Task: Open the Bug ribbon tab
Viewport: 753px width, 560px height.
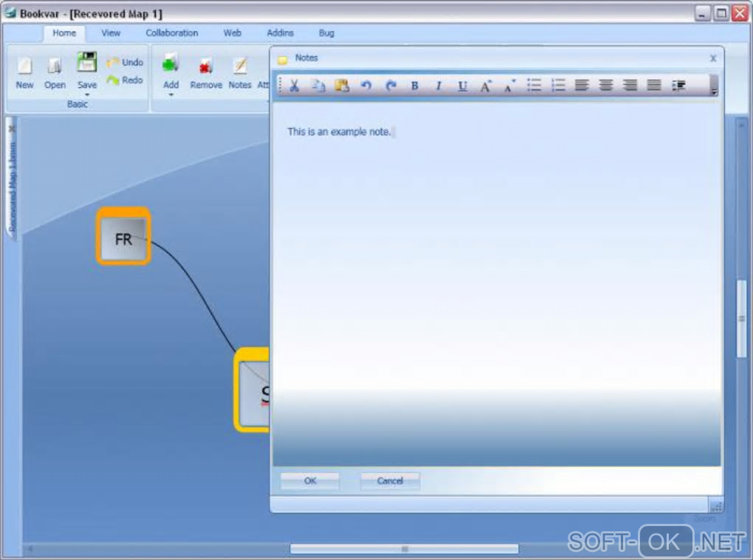Action: [326, 33]
